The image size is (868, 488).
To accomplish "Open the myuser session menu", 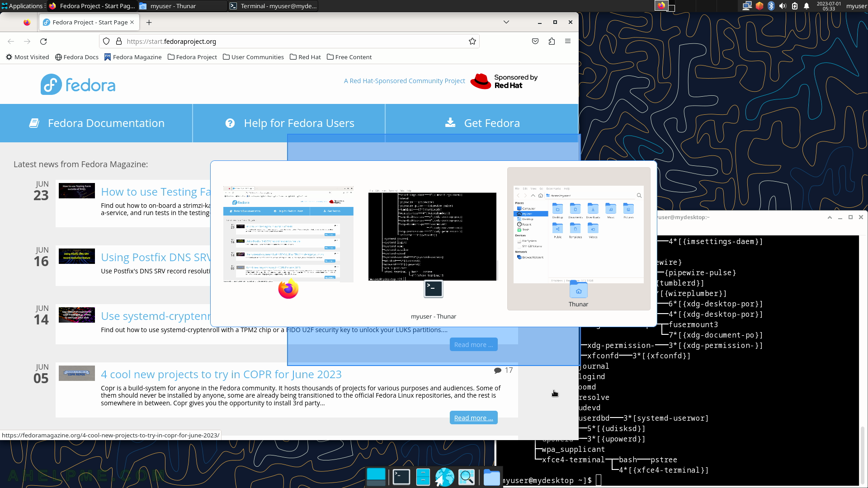I will click(856, 6).
